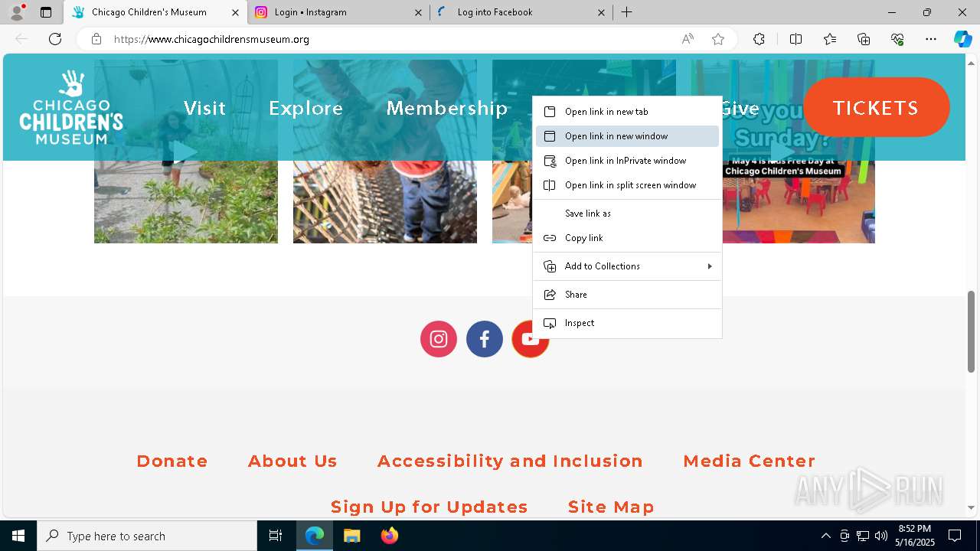The width and height of the screenshot is (980, 551).
Task: Activate Read aloud icon in address bar
Action: [x=688, y=39]
